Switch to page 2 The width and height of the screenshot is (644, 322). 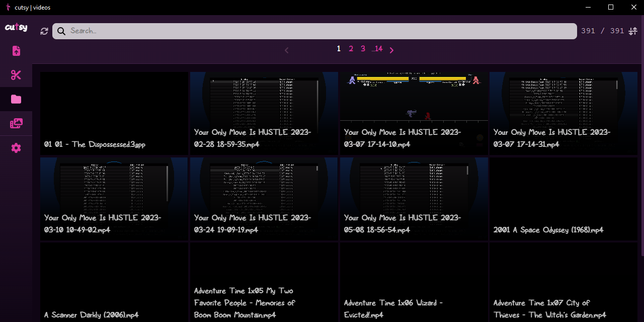[x=351, y=49]
